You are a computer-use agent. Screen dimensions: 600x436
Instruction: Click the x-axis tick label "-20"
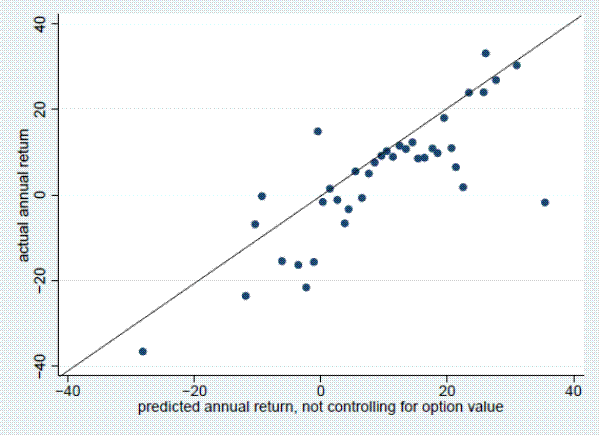coord(193,389)
